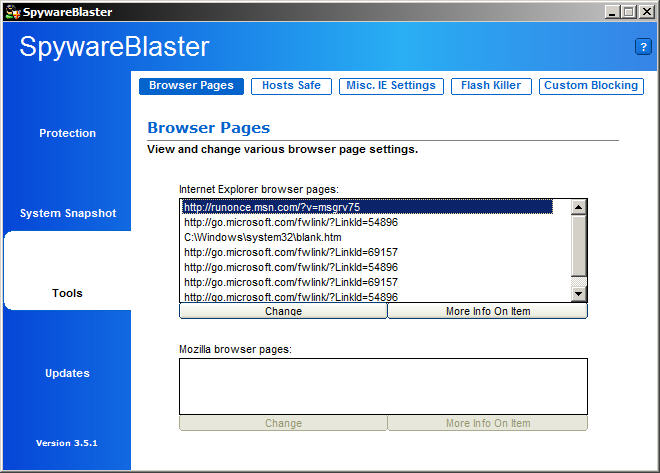Click the disabled More Info On Item for Mozilla
Screen dimensions: 660x473
point(487,423)
